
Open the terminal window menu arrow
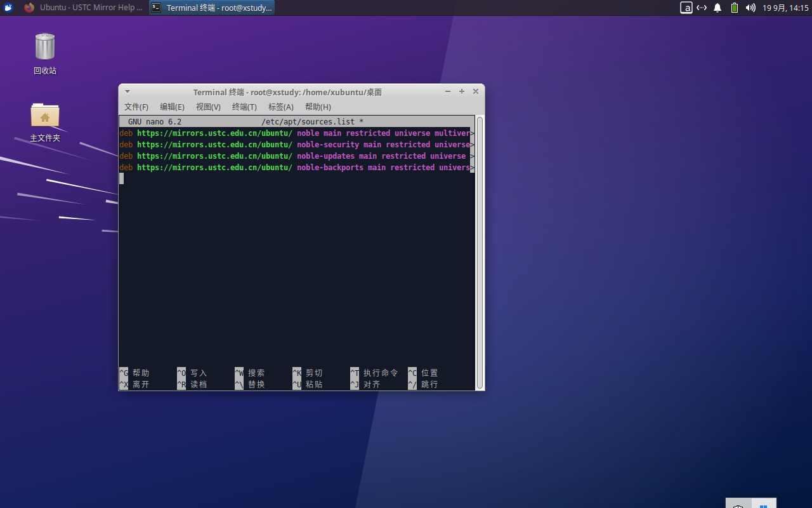coord(127,91)
